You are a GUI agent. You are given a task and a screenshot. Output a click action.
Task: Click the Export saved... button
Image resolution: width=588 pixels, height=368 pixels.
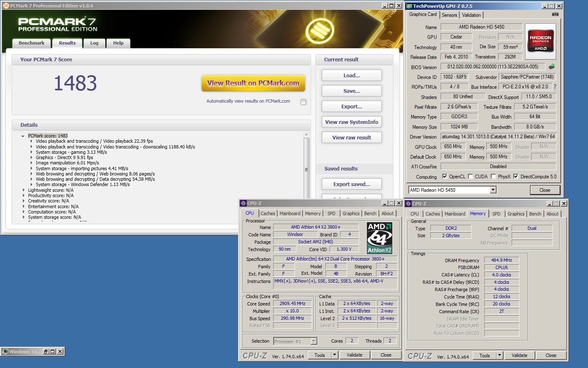coord(352,184)
